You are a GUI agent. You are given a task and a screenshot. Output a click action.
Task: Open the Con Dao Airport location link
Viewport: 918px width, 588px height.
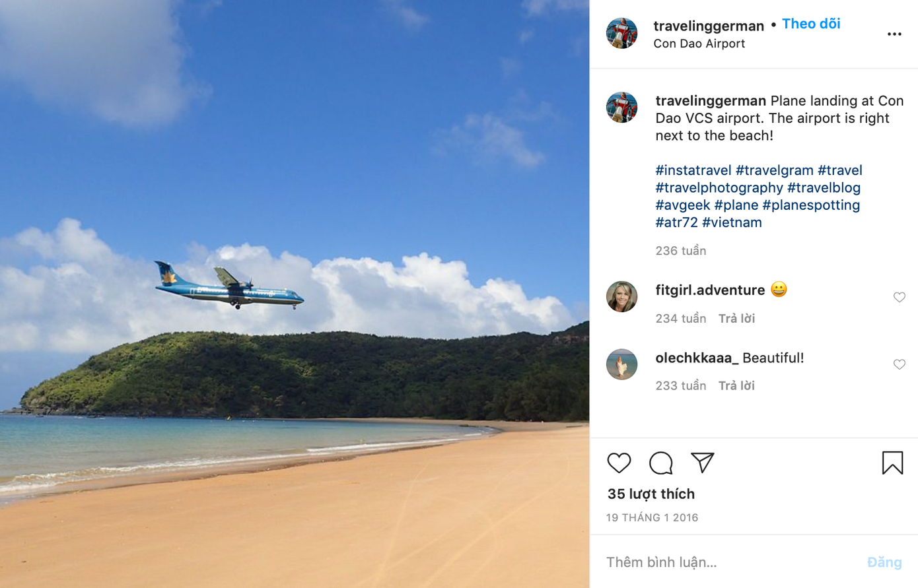tap(699, 44)
